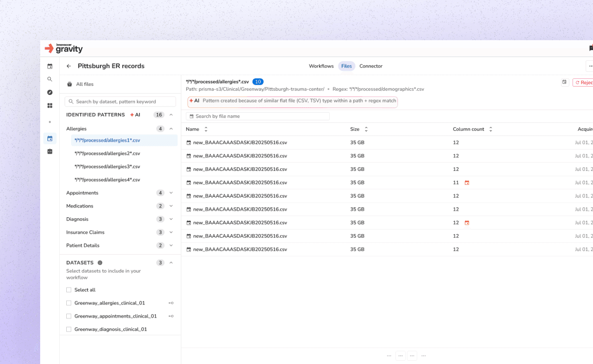
Task: Click the Reject button
Action: click(x=583, y=82)
